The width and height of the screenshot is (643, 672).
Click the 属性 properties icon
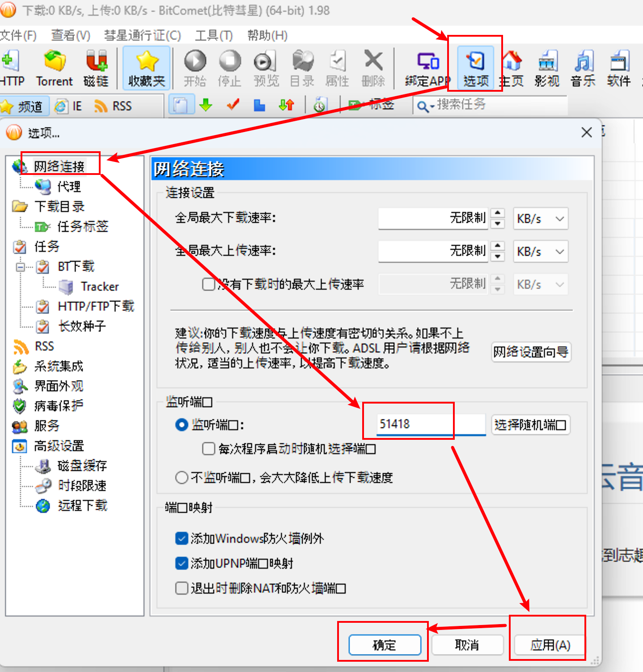(x=337, y=68)
